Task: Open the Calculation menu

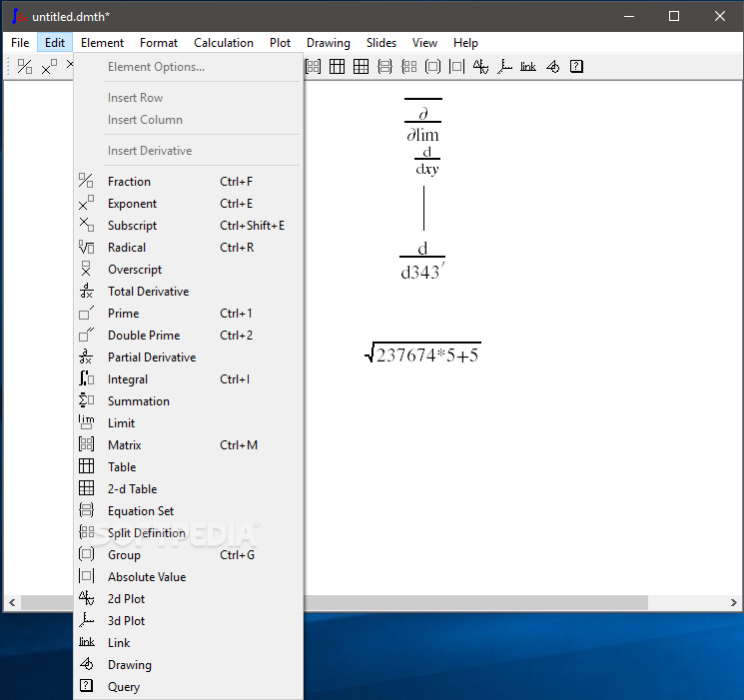Action: click(x=224, y=43)
